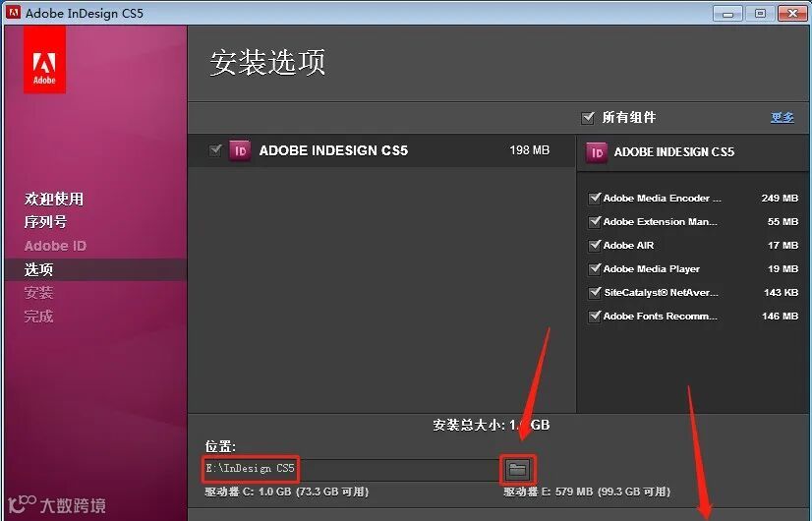
Task: Click the Adobe Media Encoder label
Action: 663,198
